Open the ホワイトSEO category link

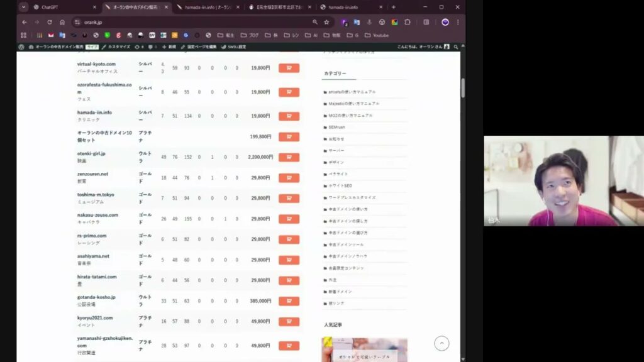(x=340, y=186)
